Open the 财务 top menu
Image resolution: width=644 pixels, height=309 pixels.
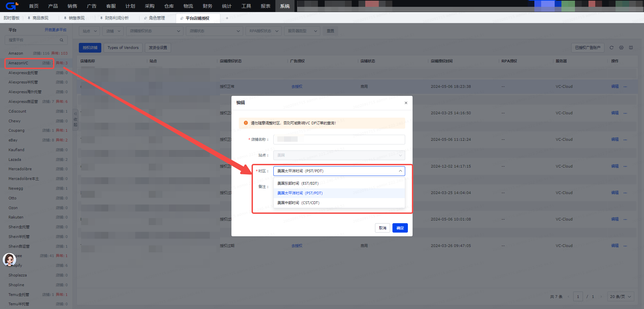(x=207, y=6)
